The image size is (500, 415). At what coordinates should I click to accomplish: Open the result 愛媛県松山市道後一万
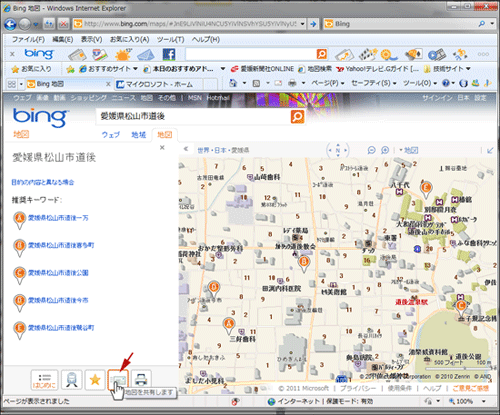click(58, 218)
